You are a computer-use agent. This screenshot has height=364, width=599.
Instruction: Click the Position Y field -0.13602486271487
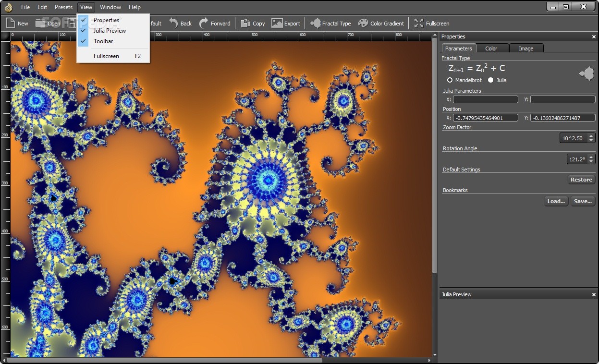[563, 118]
